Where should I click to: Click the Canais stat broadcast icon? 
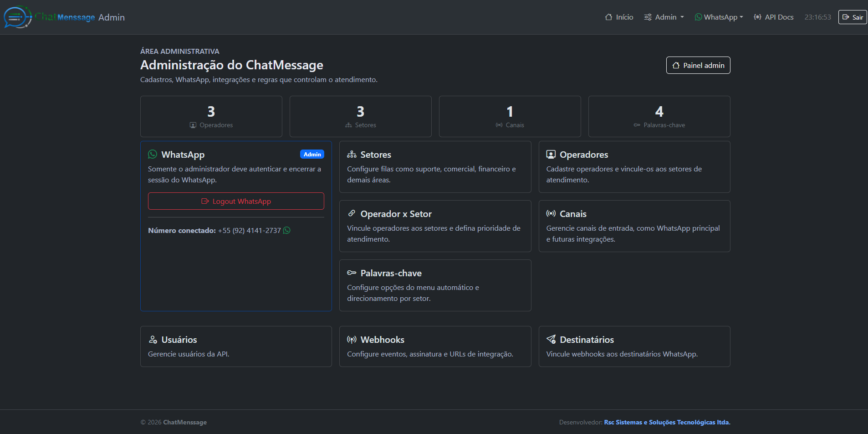pos(499,125)
